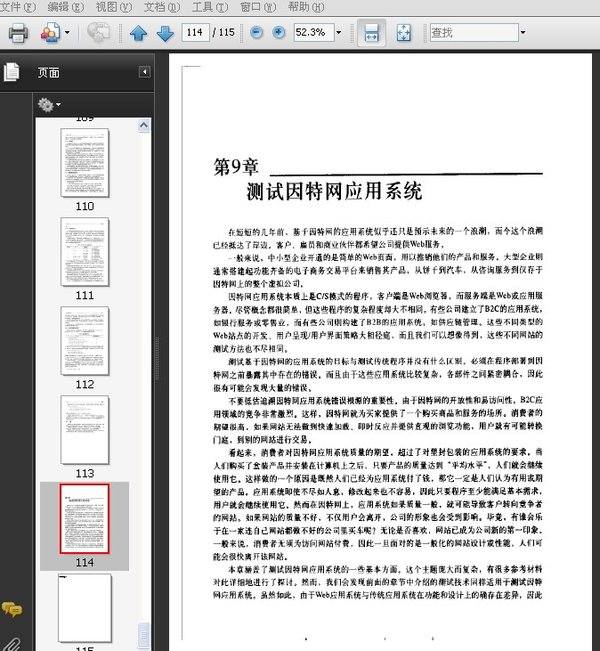
Task: Click the page label 110 under thumbnail
Action: pyautogui.click(x=85, y=206)
